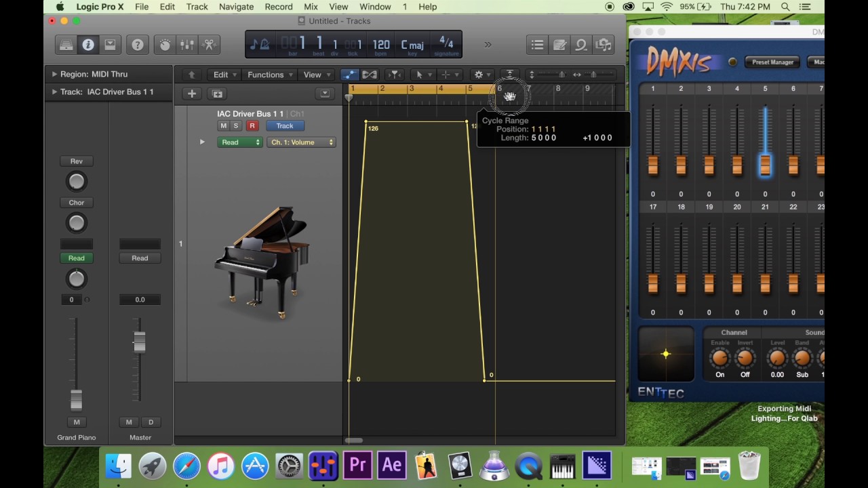
Task: Record-enable IAC Driver Bus track
Action: pos(252,126)
